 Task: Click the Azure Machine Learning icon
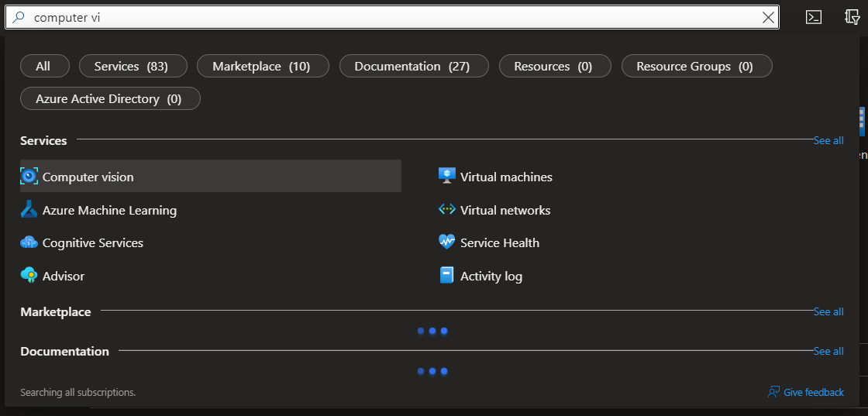point(29,210)
